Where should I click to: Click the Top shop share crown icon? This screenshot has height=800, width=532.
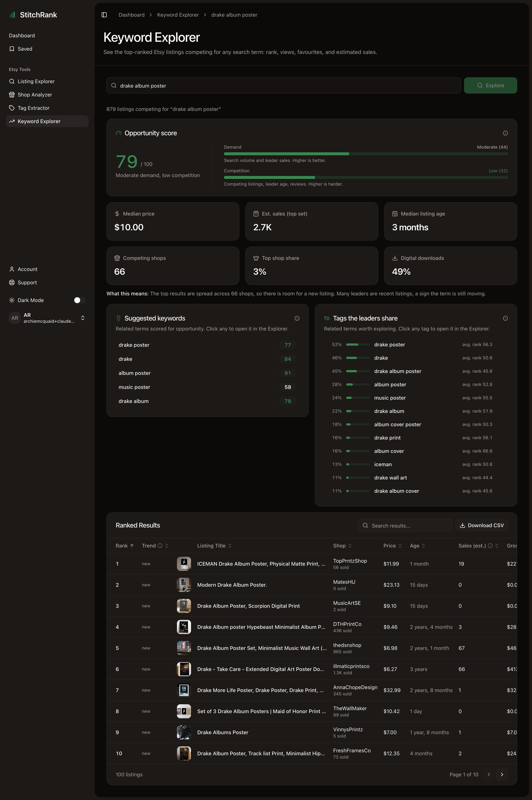pyautogui.click(x=256, y=258)
